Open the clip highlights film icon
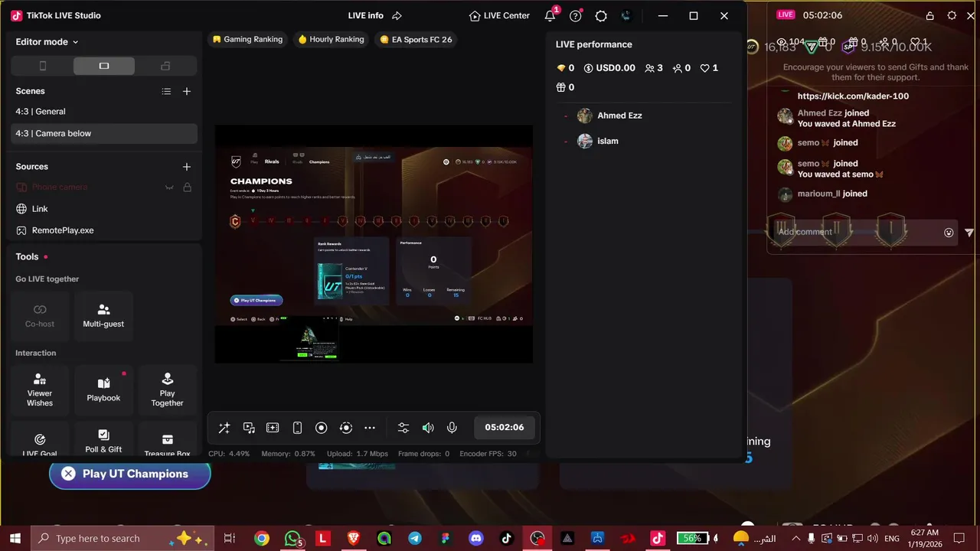The width and height of the screenshot is (980, 551). tap(273, 428)
